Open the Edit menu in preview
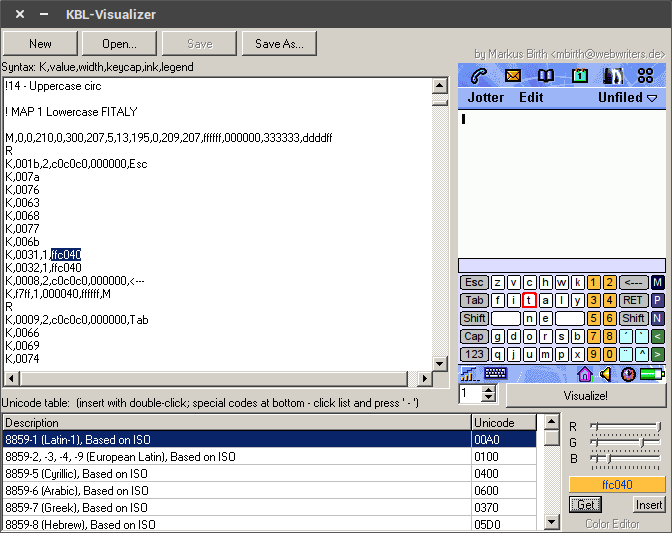 531,98
